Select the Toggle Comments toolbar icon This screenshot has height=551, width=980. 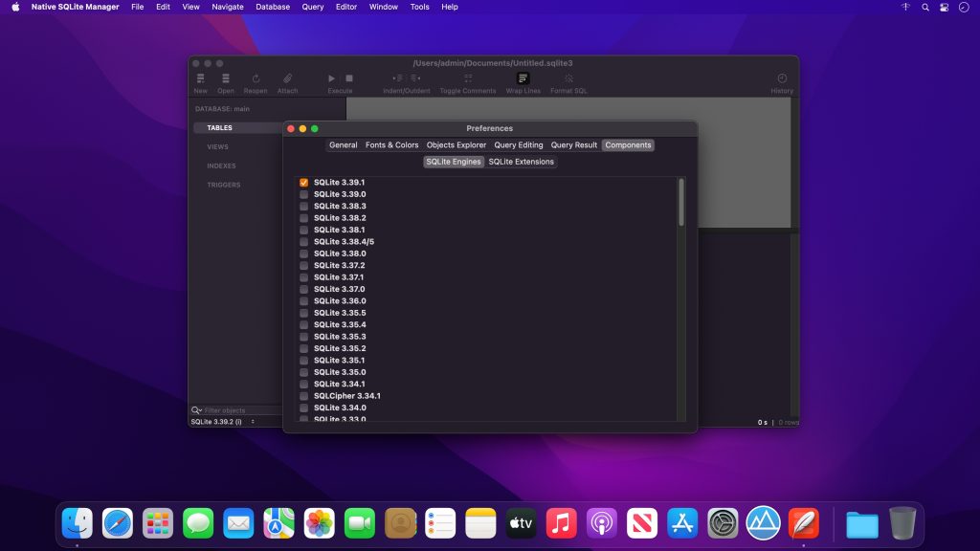coord(467,78)
